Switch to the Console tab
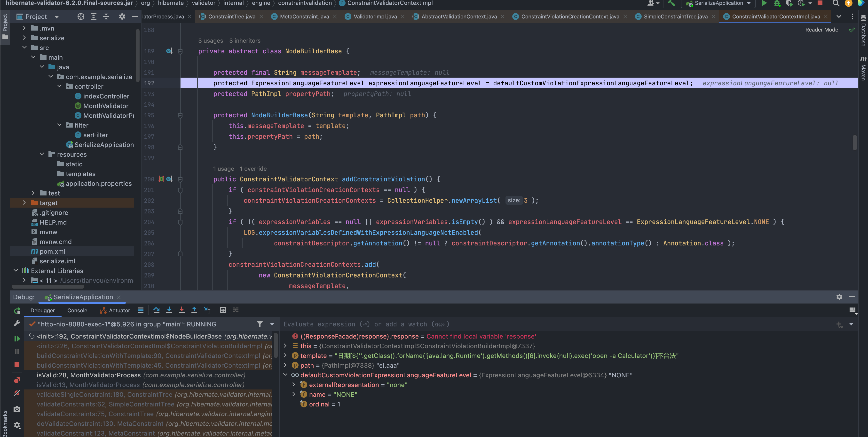868x437 pixels. pyautogui.click(x=77, y=311)
